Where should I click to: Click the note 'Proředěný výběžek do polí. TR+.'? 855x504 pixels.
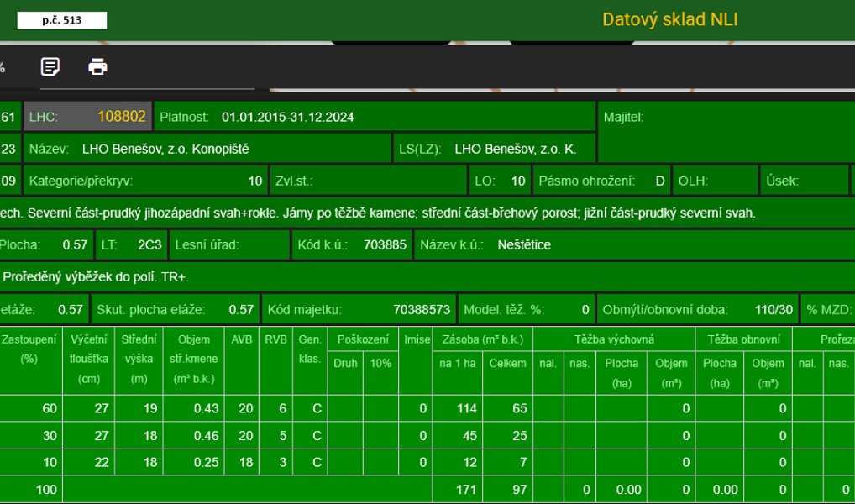(96, 277)
